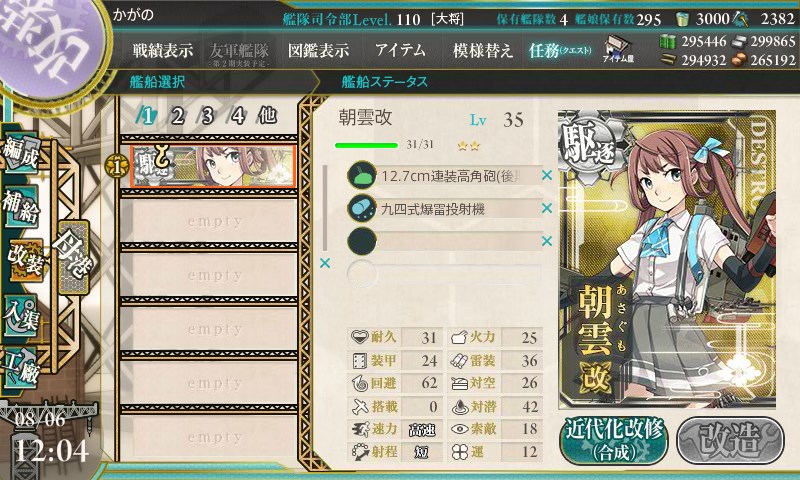Switch to fleet tab 4
This screenshot has width=800, height=480.
(x=237, y=116)
